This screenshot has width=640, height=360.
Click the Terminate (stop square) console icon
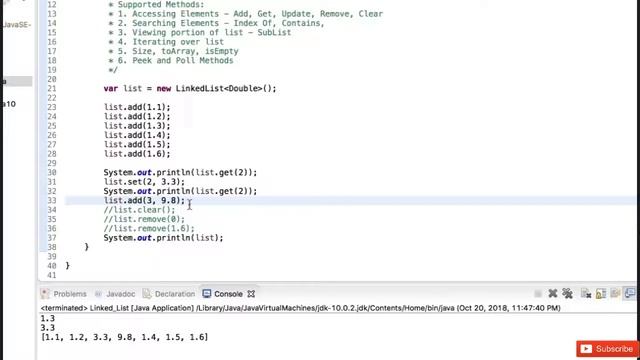tap(538, 293)
